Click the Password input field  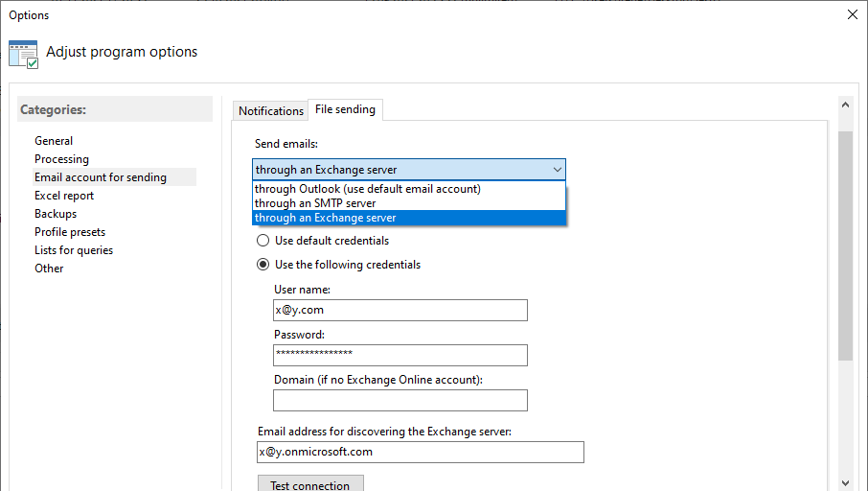click(400, 355)
